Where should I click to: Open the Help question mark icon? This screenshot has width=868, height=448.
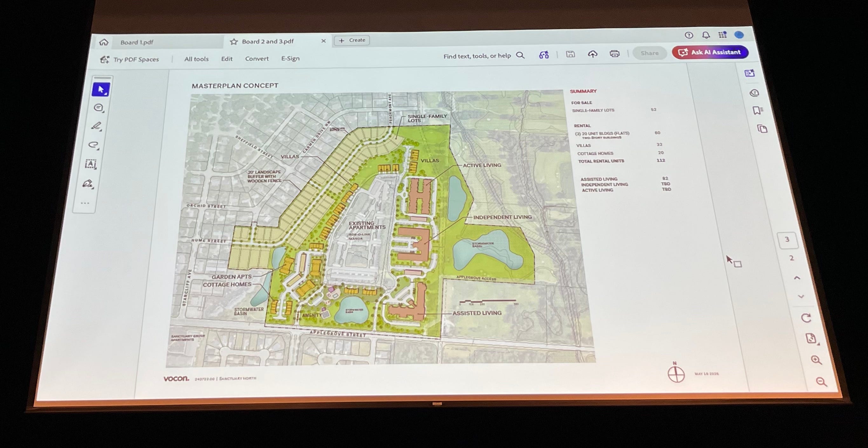pos(689,35)
